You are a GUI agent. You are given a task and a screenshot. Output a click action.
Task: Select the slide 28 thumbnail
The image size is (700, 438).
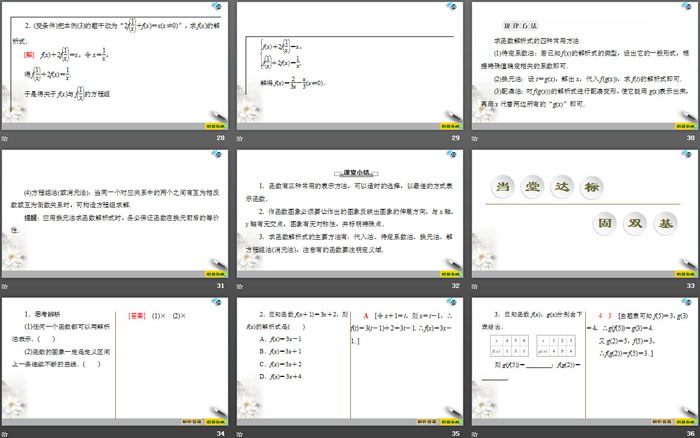coord(115,66)
